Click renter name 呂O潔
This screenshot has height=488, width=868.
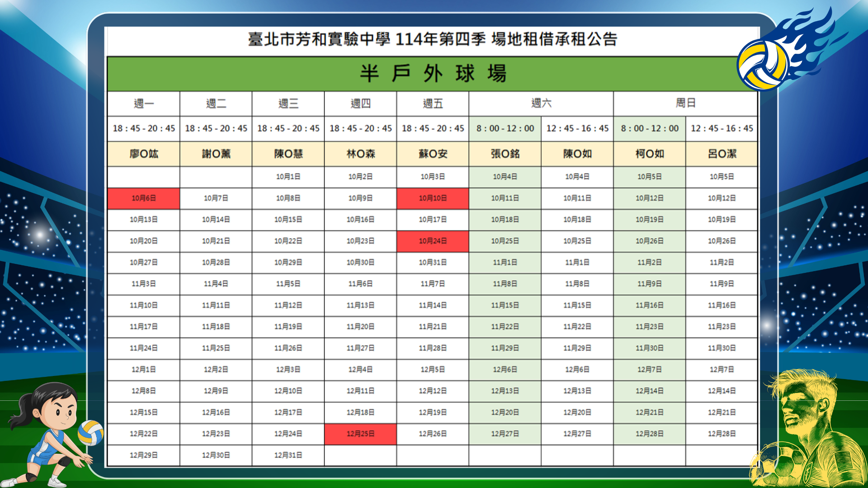tap(722, 154)
